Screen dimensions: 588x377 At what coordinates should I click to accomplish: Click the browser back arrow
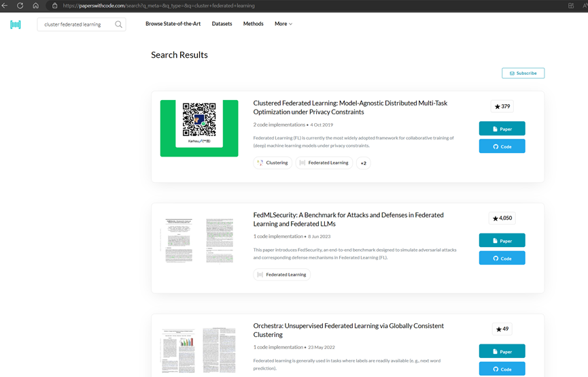(x=5, y=5)
